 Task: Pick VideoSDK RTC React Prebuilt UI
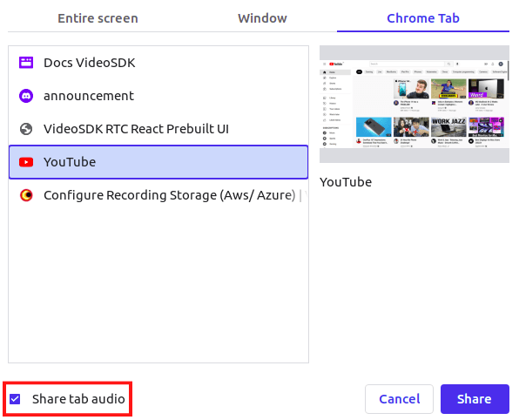[x=158, y=129]
